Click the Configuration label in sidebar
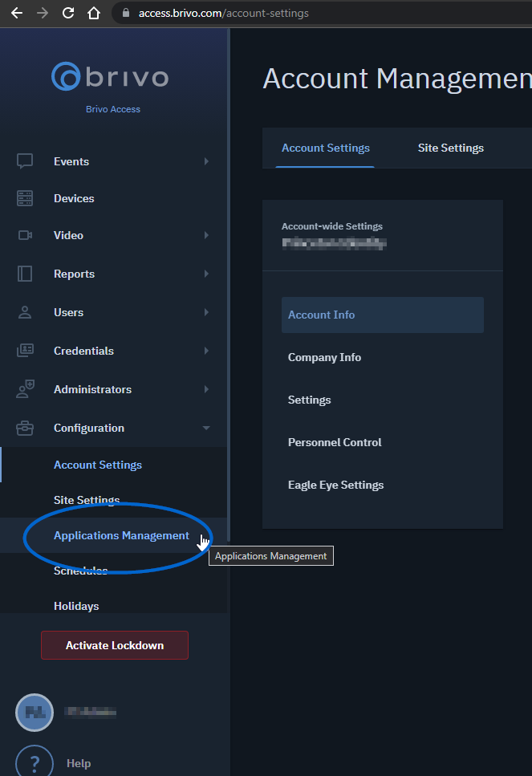This screenshot has width=532, height=776. [x=89, y=428]
